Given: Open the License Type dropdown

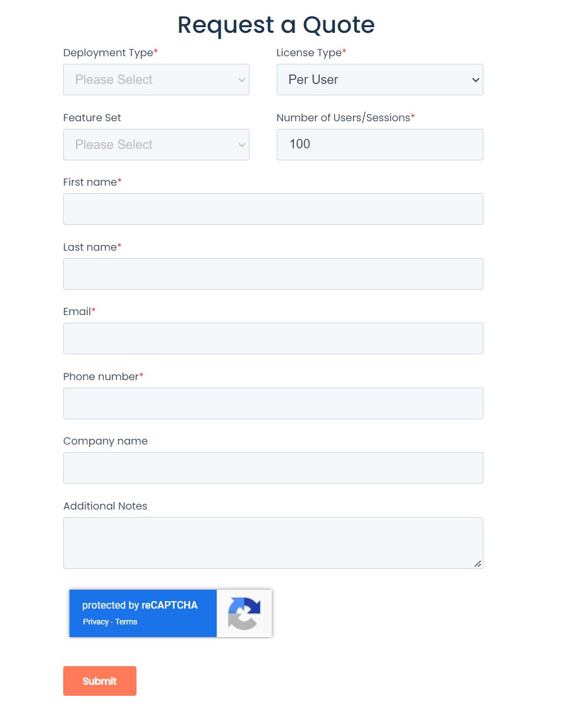Looking at the screenshot, I should pos(380,80).
